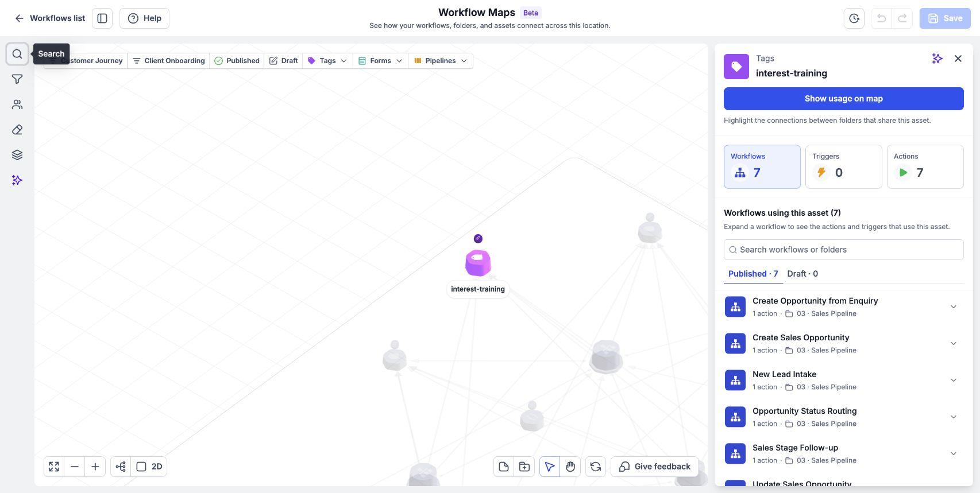The height and width of the screenshot is (493, 980).
Task: Click the Give feedback button
Action: (x=655, y=467)
